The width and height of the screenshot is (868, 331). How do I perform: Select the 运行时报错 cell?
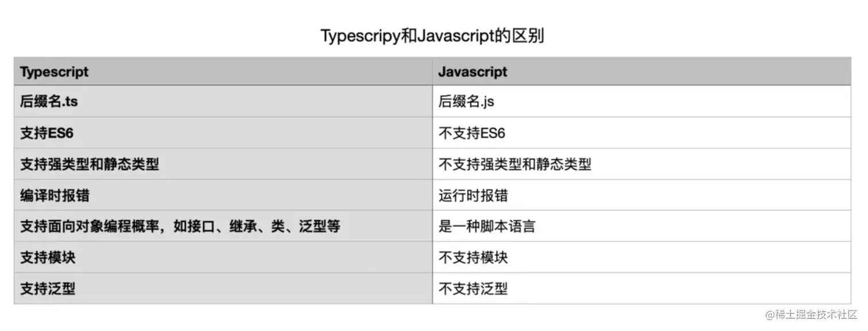[642, 195]
